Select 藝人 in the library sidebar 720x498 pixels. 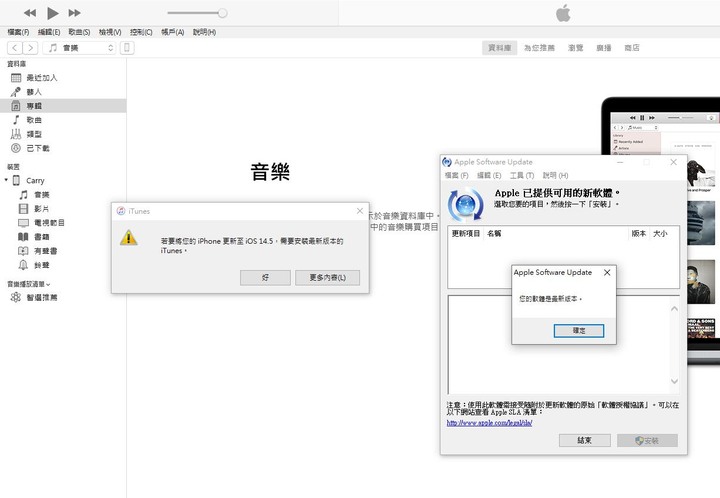pos(63,92)
